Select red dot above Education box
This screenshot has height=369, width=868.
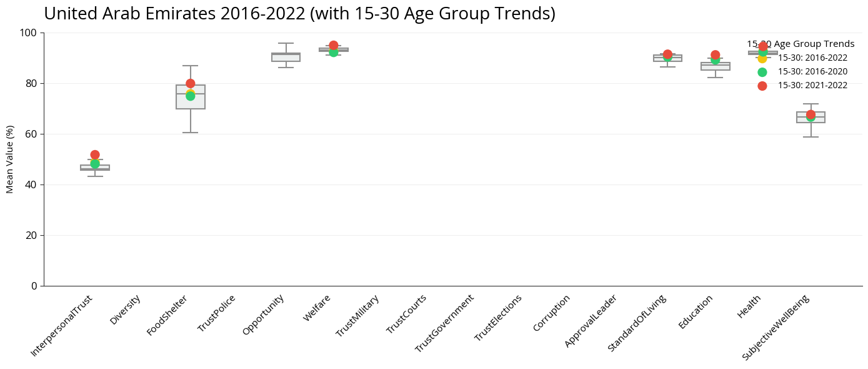716,55
